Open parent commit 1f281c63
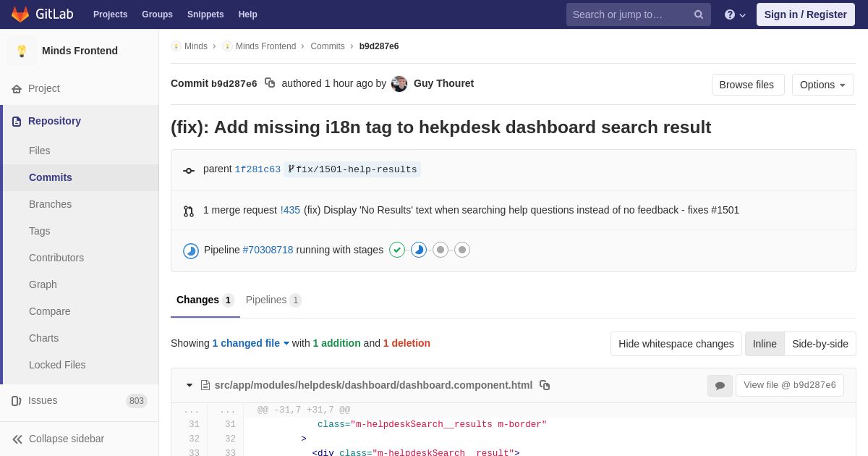Viewport: 868px width, 456px height. (258, 169)
